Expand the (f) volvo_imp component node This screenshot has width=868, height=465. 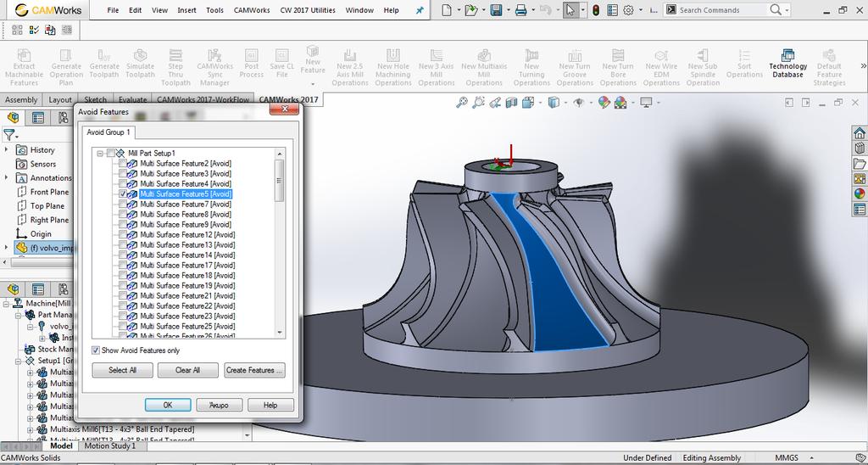(x=7, y=247)
